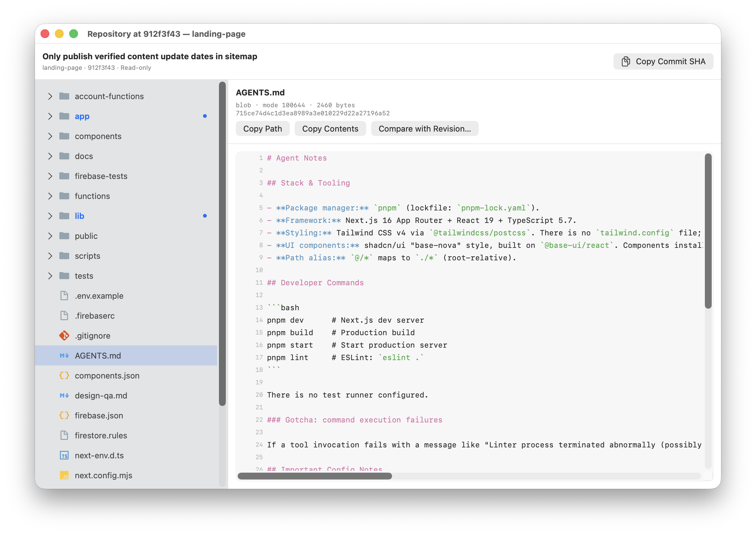Click the lib folder icon
Viewport: 756px width, 535px height.
(64, 216)
